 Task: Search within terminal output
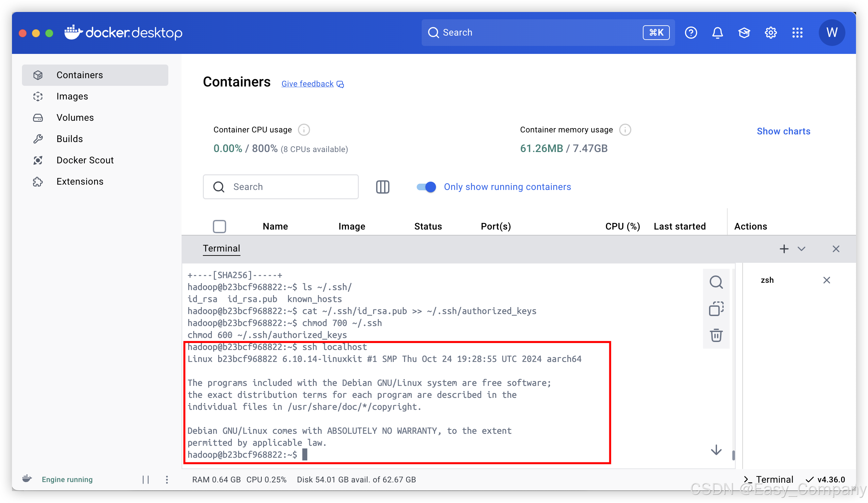[716, 282]
